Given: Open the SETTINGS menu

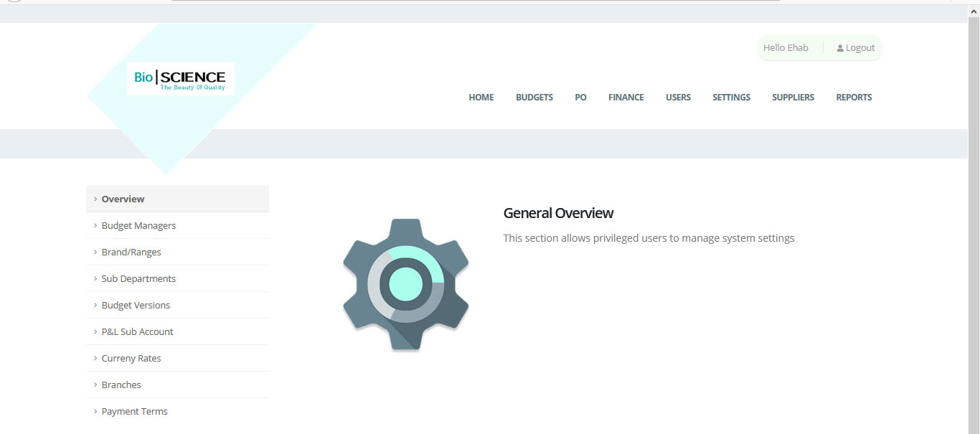Looking at the screenshot, I should (732, 98).
